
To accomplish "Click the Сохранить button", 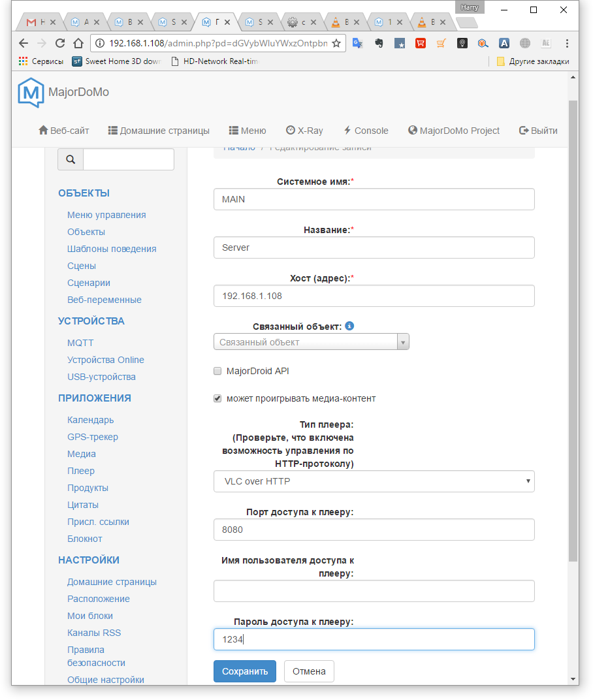I will pyautogui.click(x=244, y=671).
